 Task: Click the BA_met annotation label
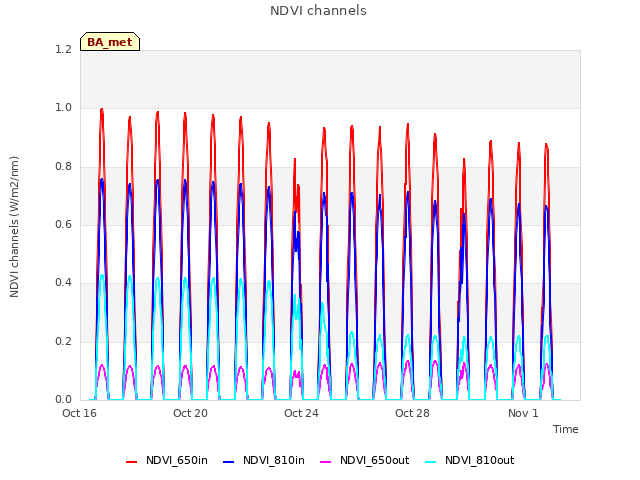(x=110, y=42)
